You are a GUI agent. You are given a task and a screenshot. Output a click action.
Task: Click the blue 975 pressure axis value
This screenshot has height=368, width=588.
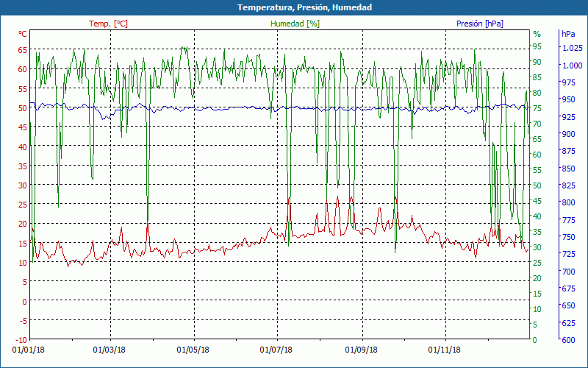[568, 82]
